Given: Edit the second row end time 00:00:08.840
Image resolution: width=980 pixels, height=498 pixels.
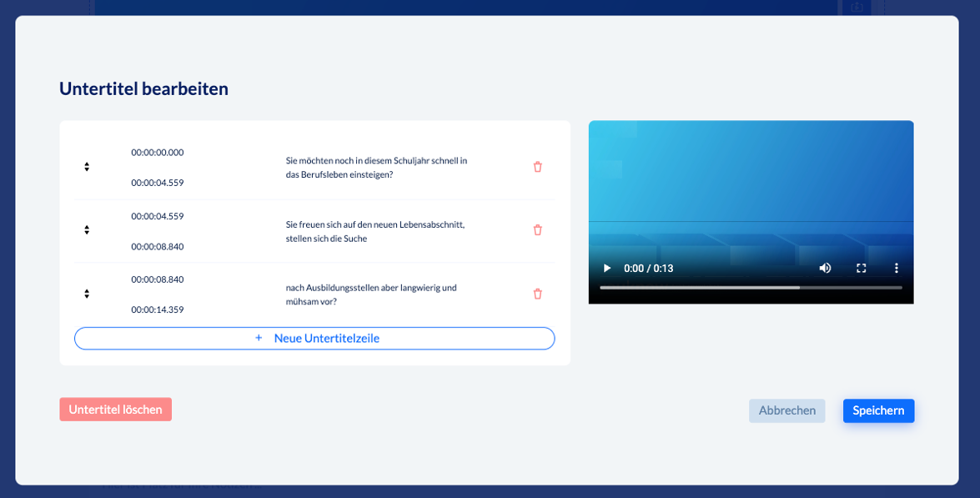Looking at the screenshot, I should 158,247.
